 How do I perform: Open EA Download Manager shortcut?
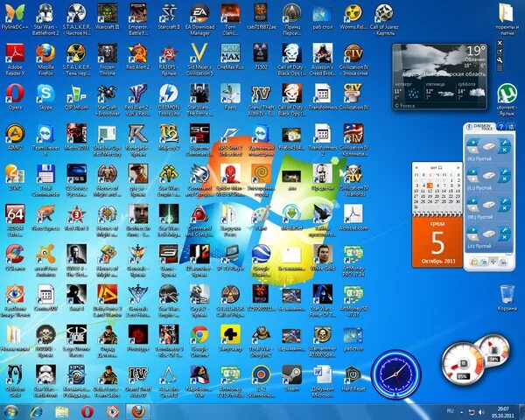[x=199, y=19]
